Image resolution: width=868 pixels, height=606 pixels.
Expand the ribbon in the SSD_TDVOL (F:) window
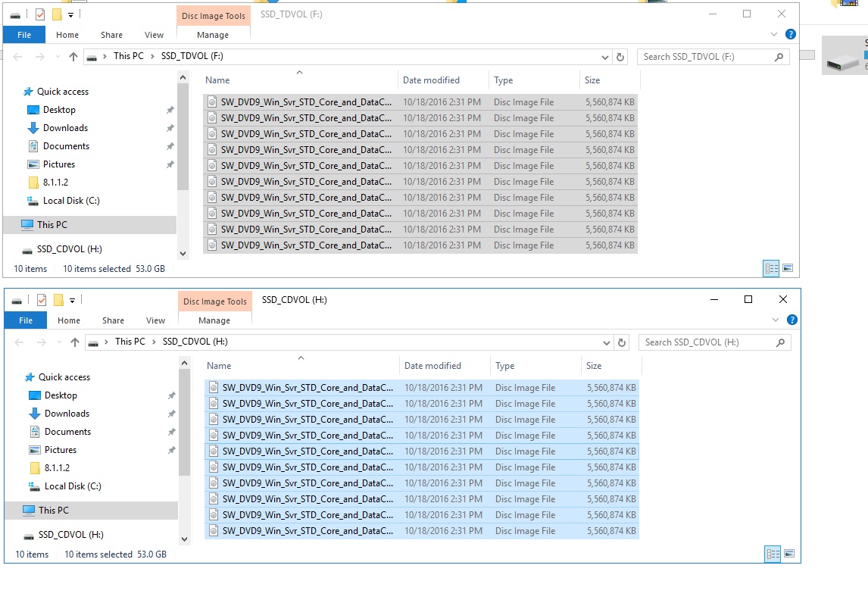point(774,35)
